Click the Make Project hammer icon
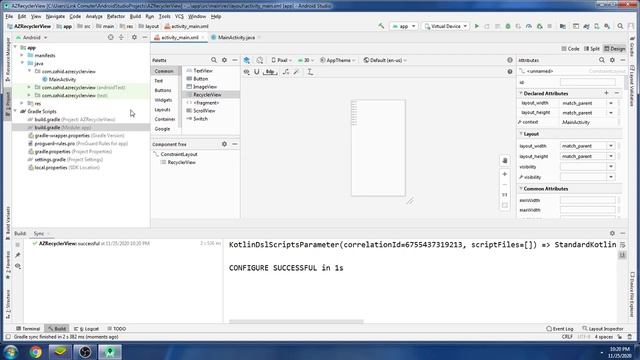The image size is (640, 360). pos(381,26)
